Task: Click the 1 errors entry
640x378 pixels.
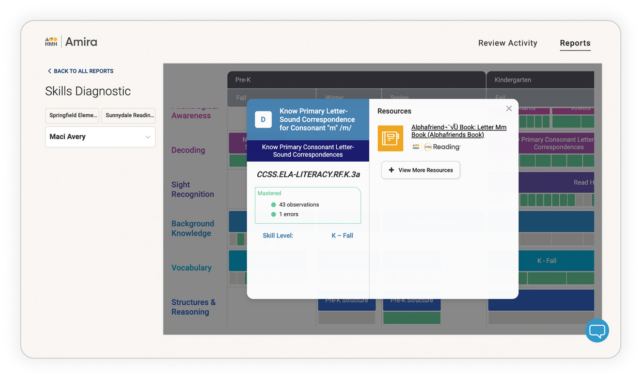Action: (288, 214)
